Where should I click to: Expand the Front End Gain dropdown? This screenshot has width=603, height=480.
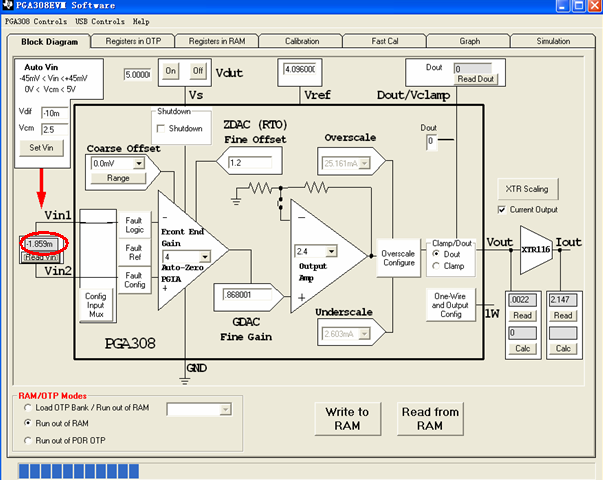[205, 257]
